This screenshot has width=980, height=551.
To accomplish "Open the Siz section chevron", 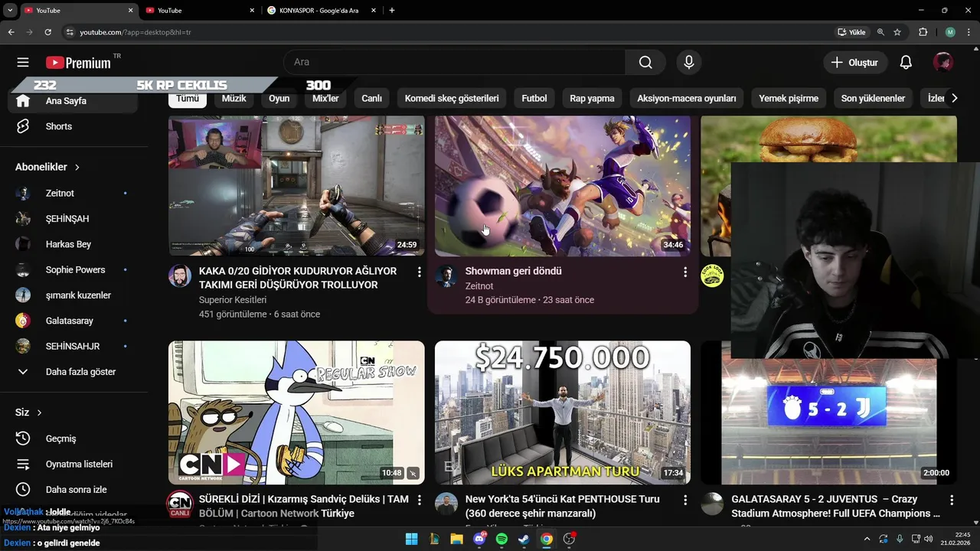I will pyautogui.click(x=39, y=412).
